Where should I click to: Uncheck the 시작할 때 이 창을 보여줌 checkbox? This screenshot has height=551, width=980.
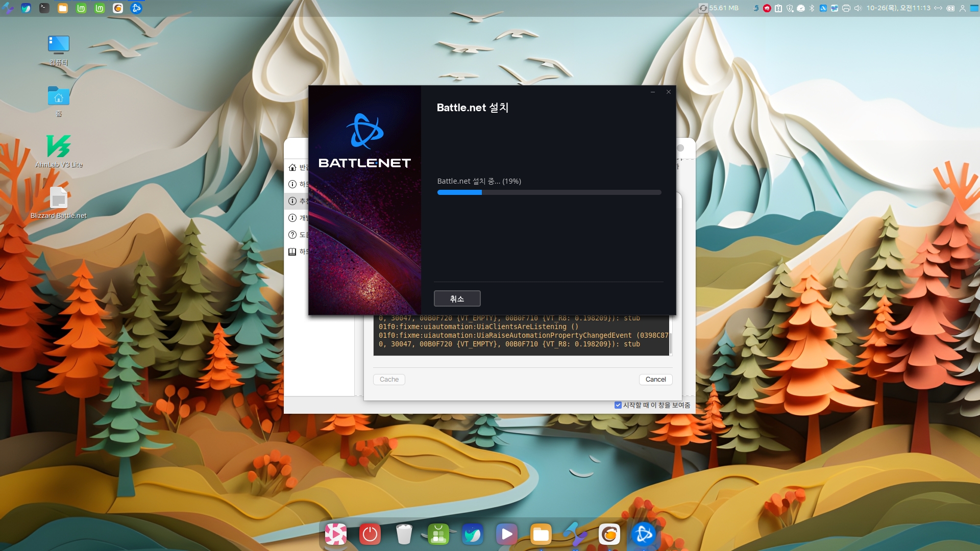click(618, 405)
